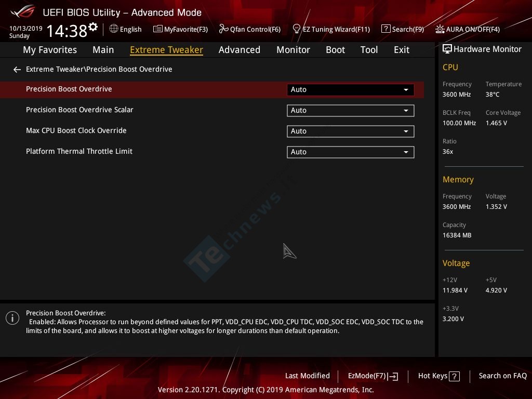Viewport: 532px width, 399px height.
Task: Open the Boot tab
Action: pyautogui.click(x=335, y=50)
